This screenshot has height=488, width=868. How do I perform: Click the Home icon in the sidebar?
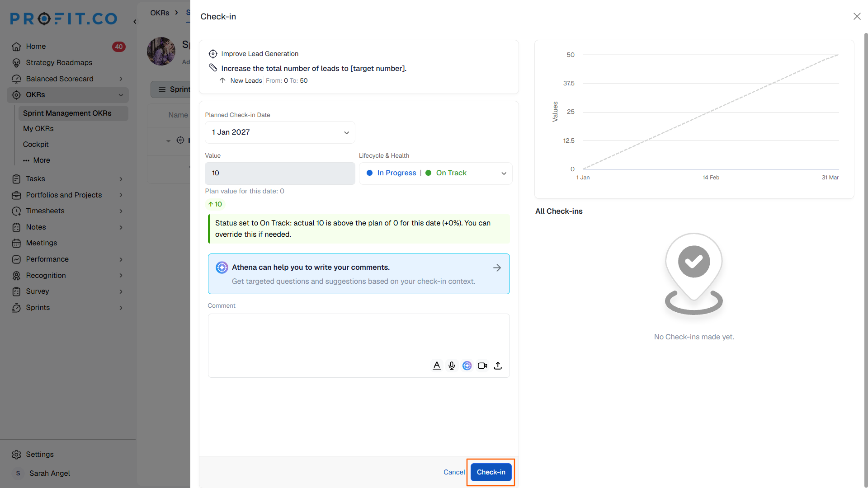tap(17, 47)
